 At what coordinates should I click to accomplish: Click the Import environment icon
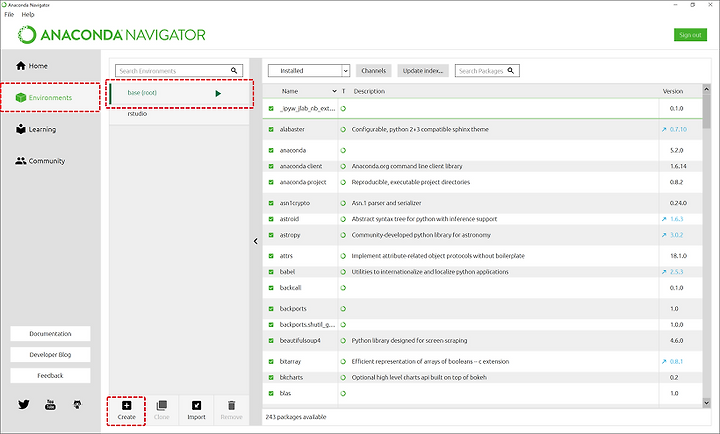(197, 406)
